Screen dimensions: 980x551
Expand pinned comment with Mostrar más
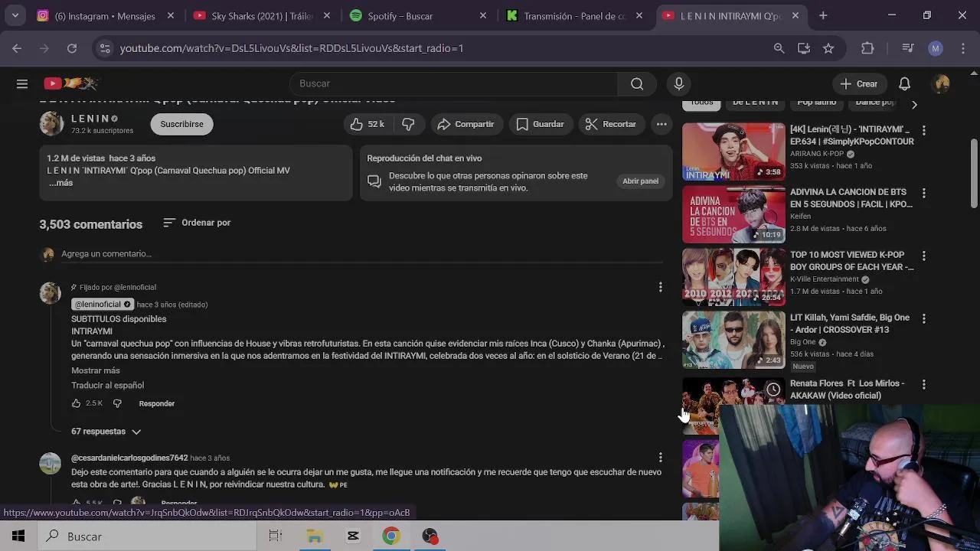pos(96,370)
